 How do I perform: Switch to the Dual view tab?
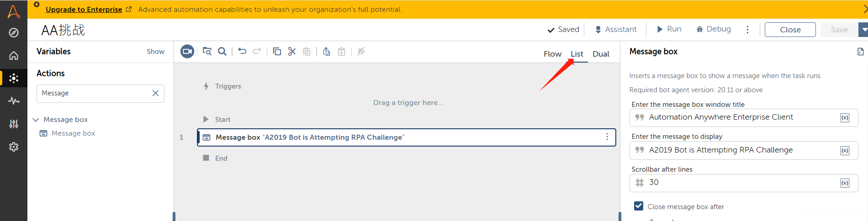601,54
